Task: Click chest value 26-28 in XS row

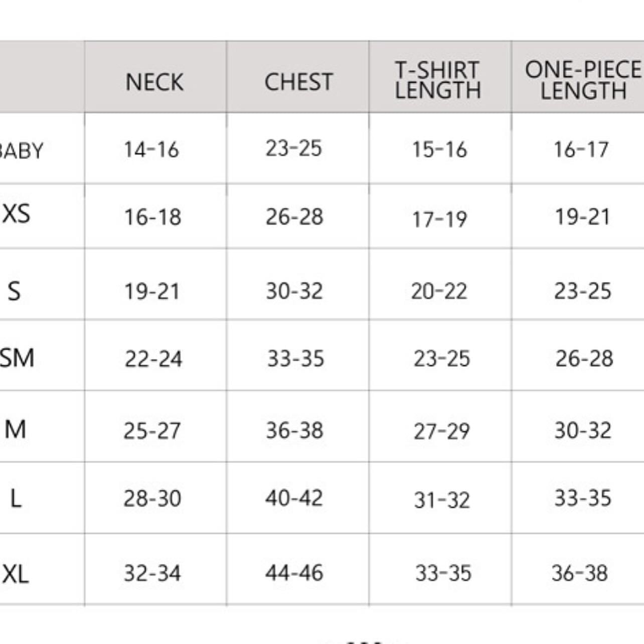Action: coord(294,217)
